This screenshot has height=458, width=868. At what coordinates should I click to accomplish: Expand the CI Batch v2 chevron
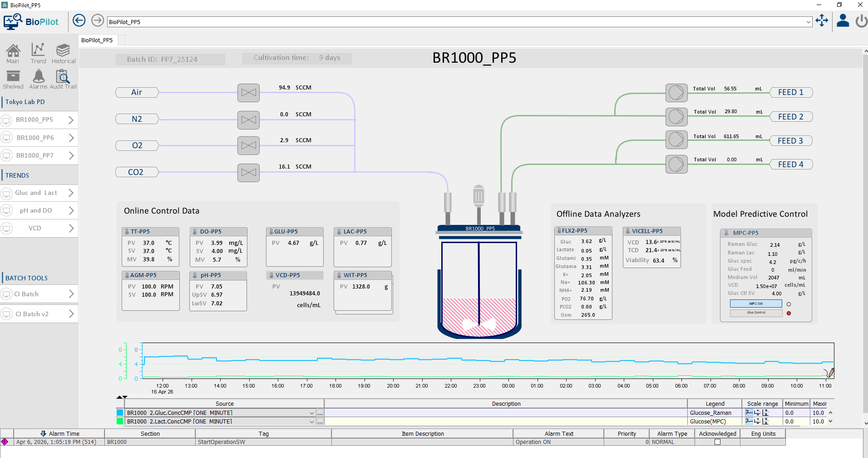pos(71,314)
